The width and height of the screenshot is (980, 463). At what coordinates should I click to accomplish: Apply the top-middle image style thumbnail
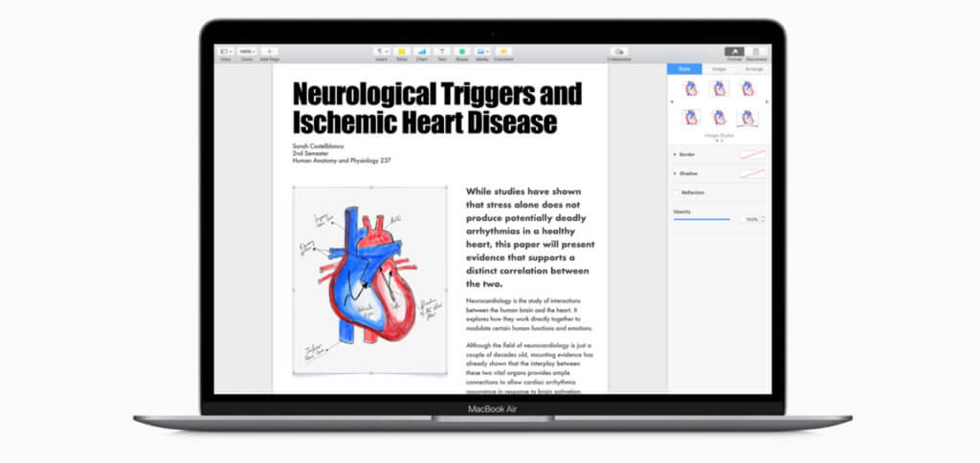click(x=720, y=89)
